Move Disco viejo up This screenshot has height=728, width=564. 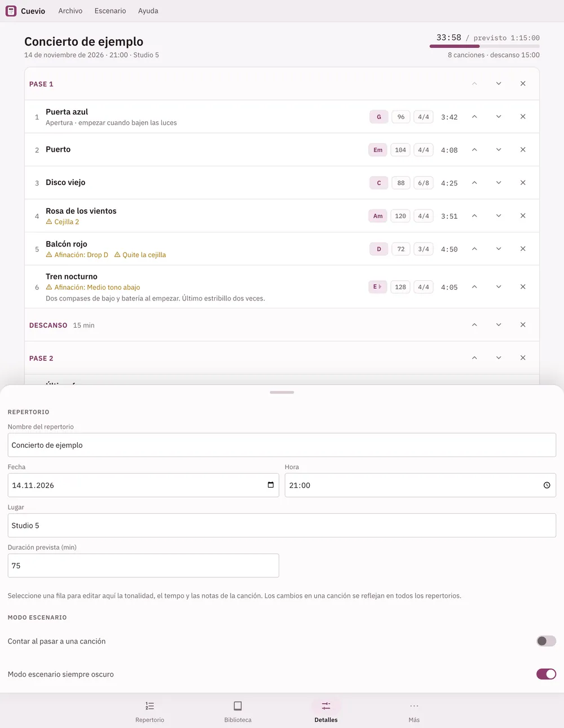tap(474, 183)
